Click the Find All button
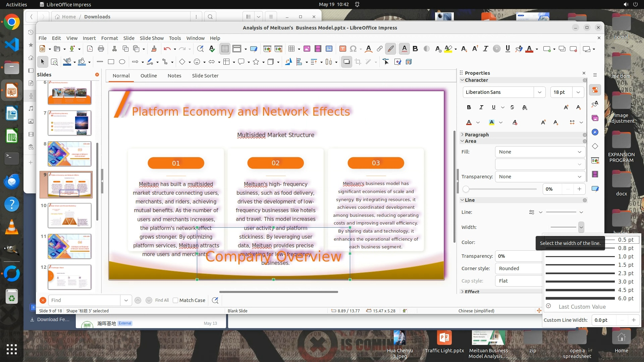Screen dimensions: 644x362 [162, 300]
